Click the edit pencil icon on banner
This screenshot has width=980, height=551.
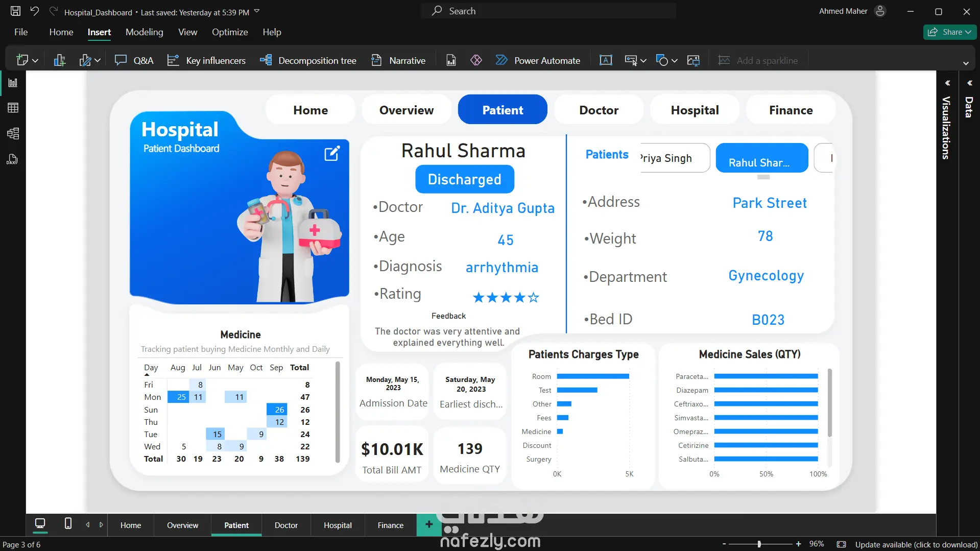coord(332,153)
